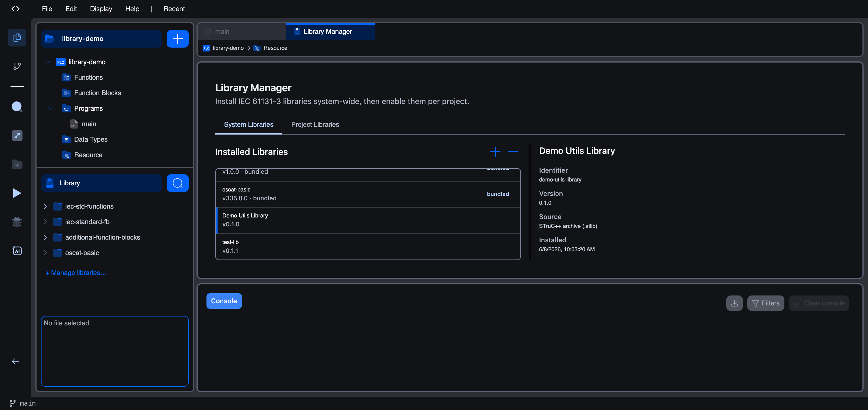Open the main program file
This screenshot has height=410, width=868.
(89, 124)
